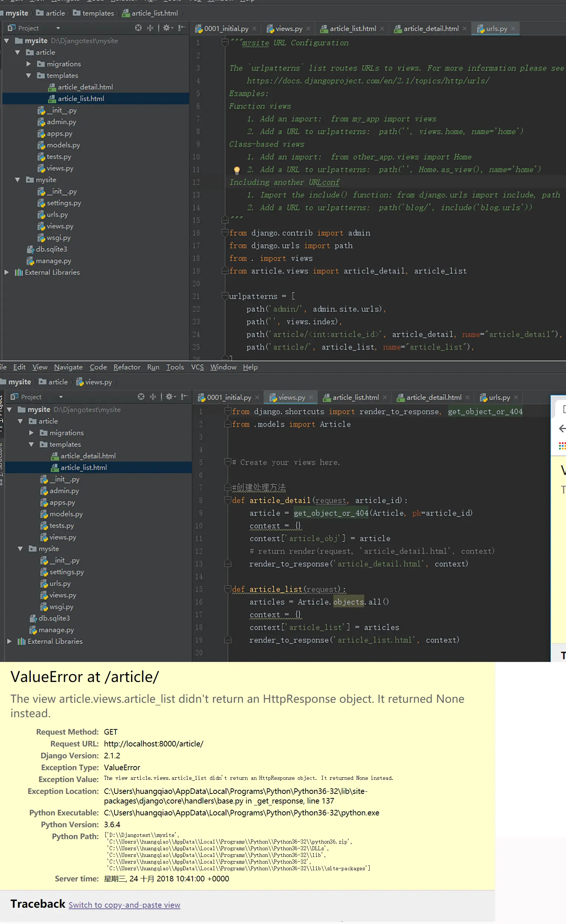Fold the article_detail function in lower editor

227,500
